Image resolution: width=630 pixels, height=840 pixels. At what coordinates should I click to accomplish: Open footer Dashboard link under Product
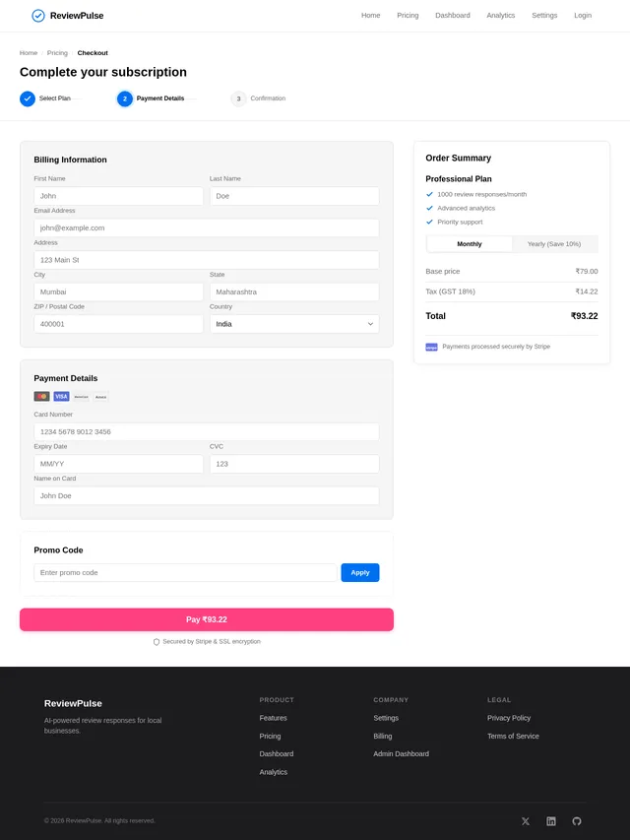(277, 753)
